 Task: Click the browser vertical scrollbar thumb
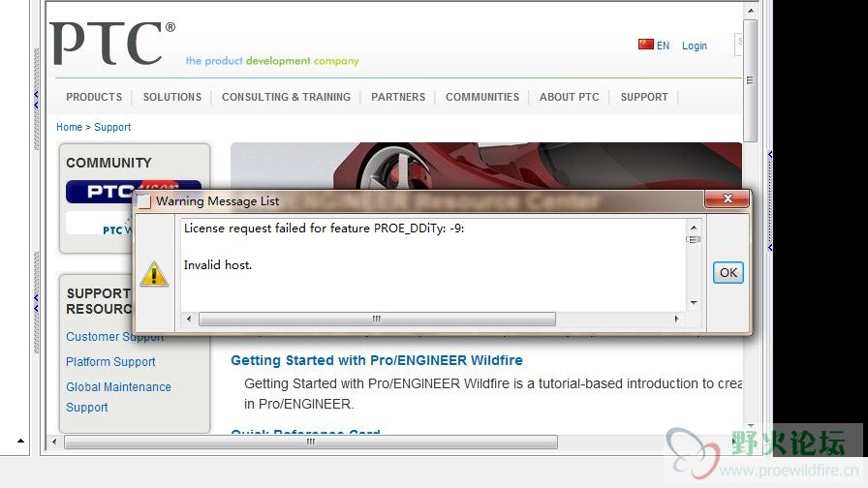750,80
